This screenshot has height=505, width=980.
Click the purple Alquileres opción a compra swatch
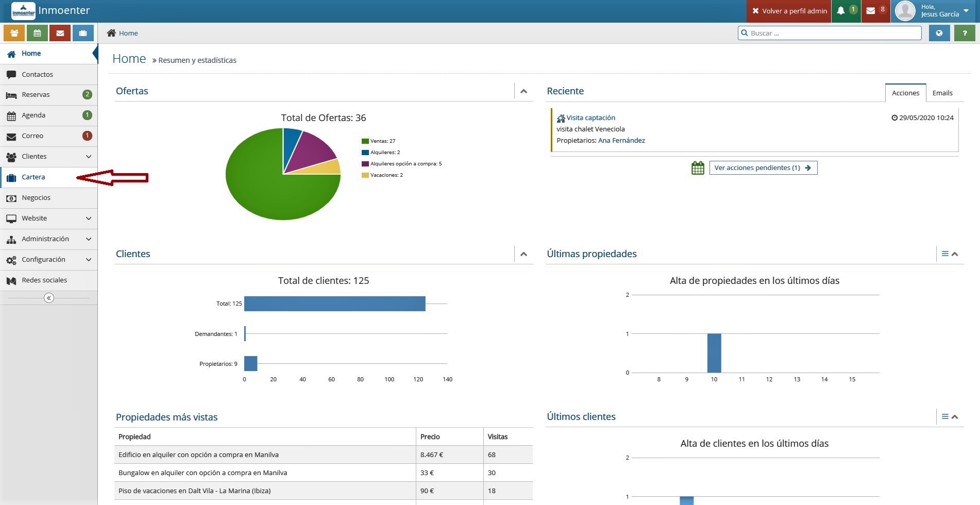point(365,164)
